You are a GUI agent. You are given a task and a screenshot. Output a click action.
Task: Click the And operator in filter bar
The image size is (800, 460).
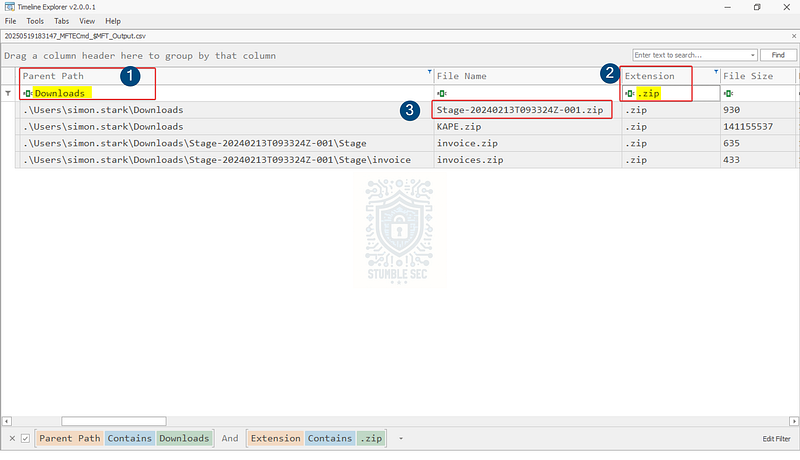[x=230, y=438]
